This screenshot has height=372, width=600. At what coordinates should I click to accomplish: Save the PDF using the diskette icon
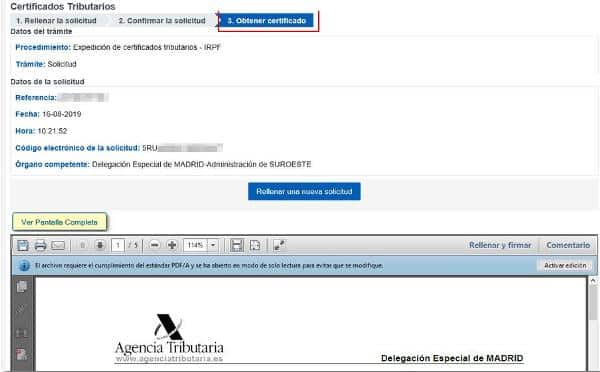(23, 245)
